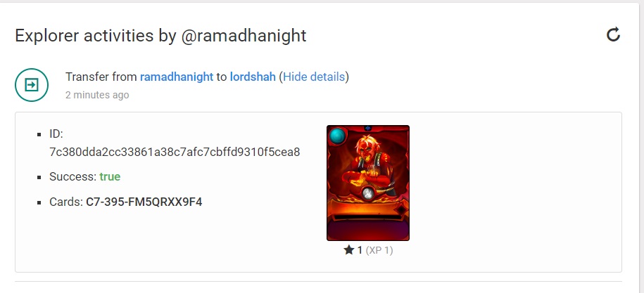Screen dimensions: 644x293
Task: Click the star level icon under the card
Action: pos(348,249)
